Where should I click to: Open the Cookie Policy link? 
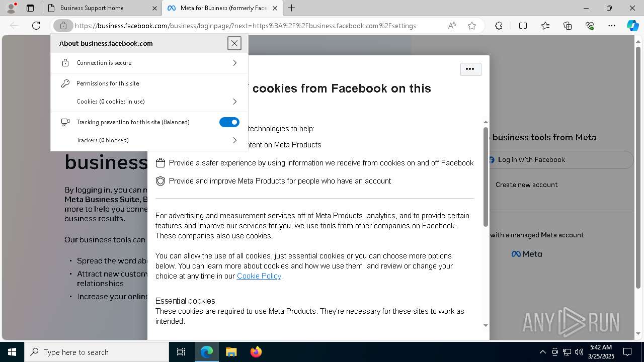[259, 276]
